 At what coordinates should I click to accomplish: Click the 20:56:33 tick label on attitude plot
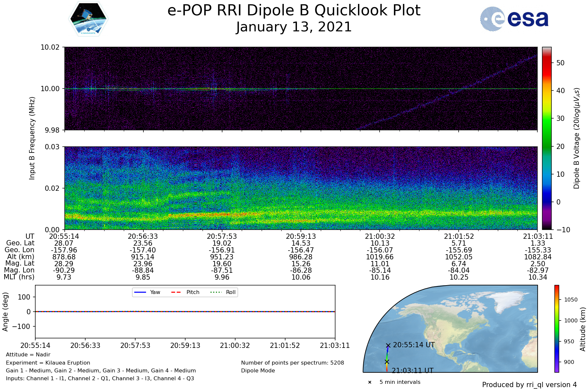pyautogui.click(x=85, y=345)
